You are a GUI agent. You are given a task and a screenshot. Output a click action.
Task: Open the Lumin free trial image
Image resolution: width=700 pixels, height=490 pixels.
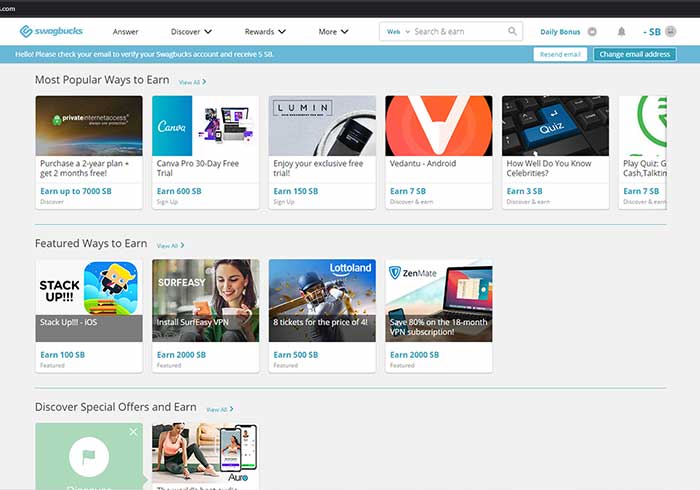tap(322, 126)
